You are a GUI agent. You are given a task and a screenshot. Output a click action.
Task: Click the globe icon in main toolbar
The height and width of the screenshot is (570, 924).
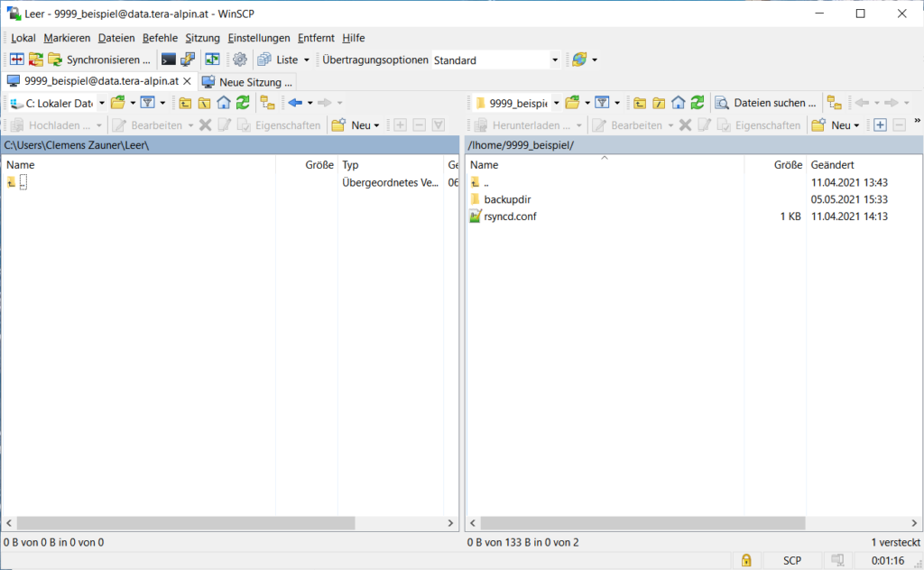pyautogui.click(x=579, y=60)
